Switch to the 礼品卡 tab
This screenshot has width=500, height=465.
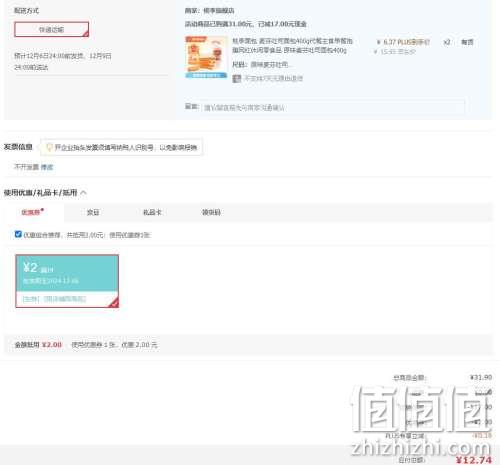152,212
